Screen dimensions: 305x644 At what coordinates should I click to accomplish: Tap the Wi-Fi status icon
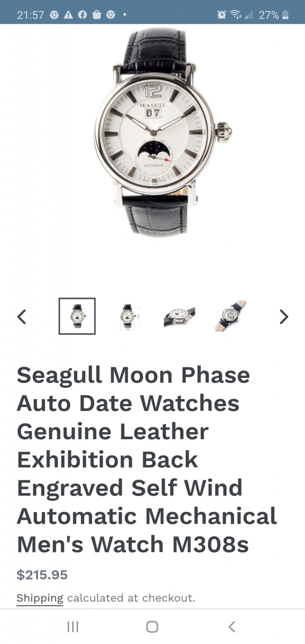[x=236, y=15]
